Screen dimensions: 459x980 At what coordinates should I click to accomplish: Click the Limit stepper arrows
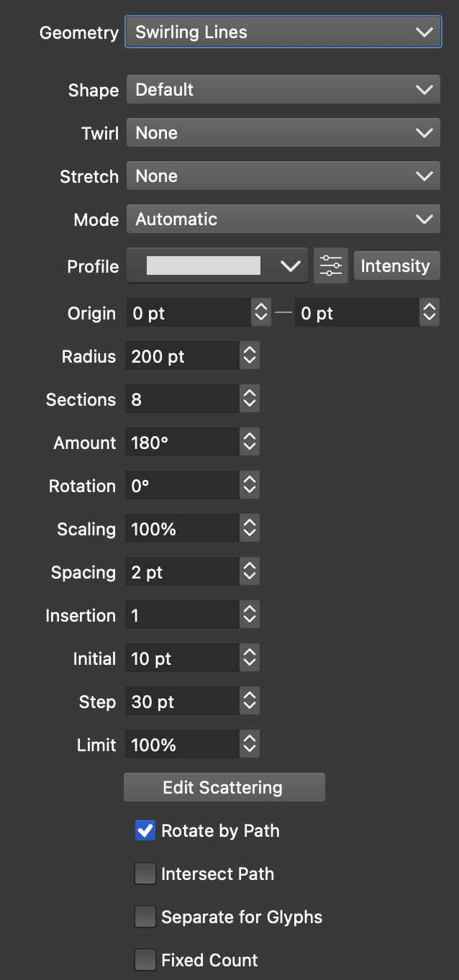pos(250,745)
